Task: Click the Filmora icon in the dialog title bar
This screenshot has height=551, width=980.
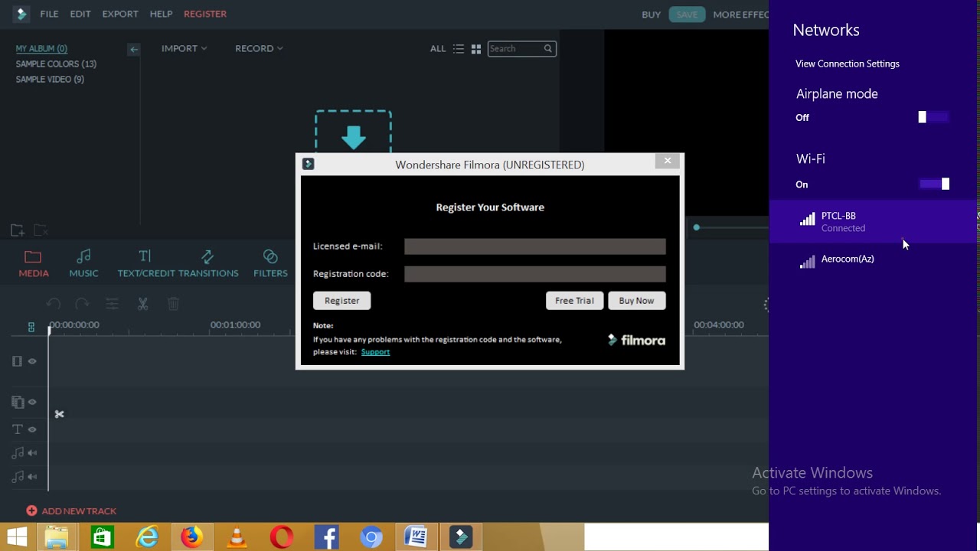Action: click(x=308, y=164)
